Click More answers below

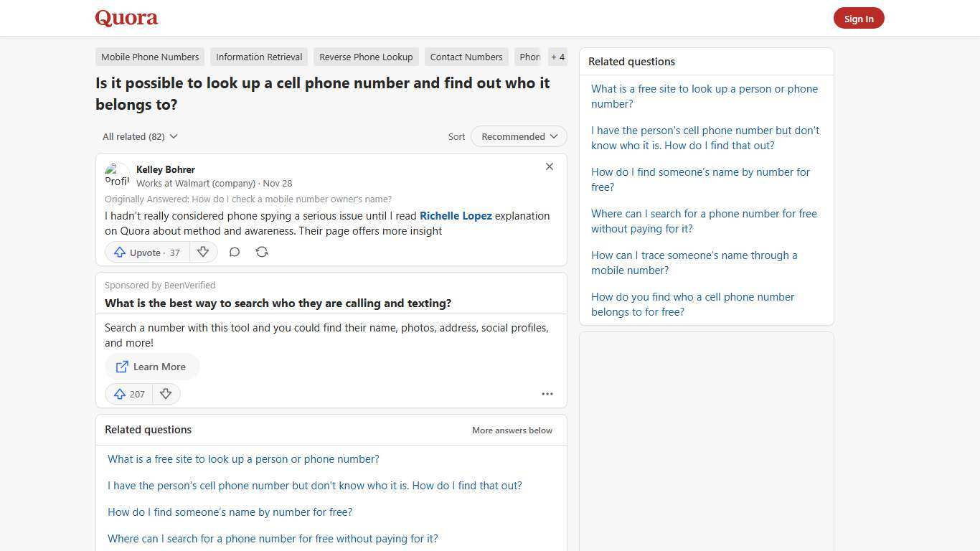512,430
